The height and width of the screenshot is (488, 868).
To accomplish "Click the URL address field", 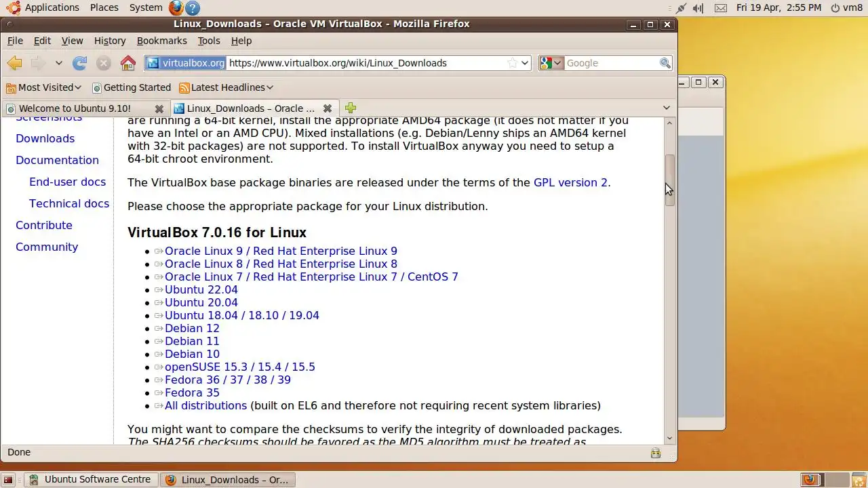I will (367, 63).
